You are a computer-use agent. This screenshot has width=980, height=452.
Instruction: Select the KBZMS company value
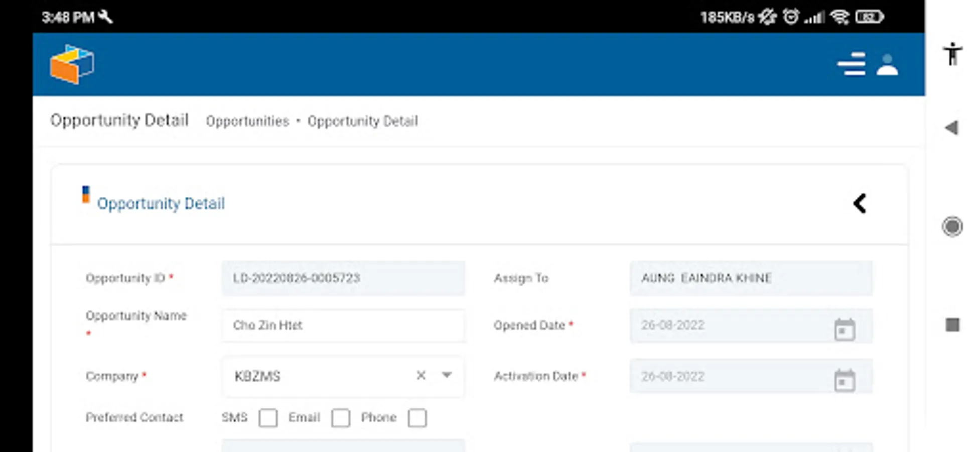[x=257, y=376]
